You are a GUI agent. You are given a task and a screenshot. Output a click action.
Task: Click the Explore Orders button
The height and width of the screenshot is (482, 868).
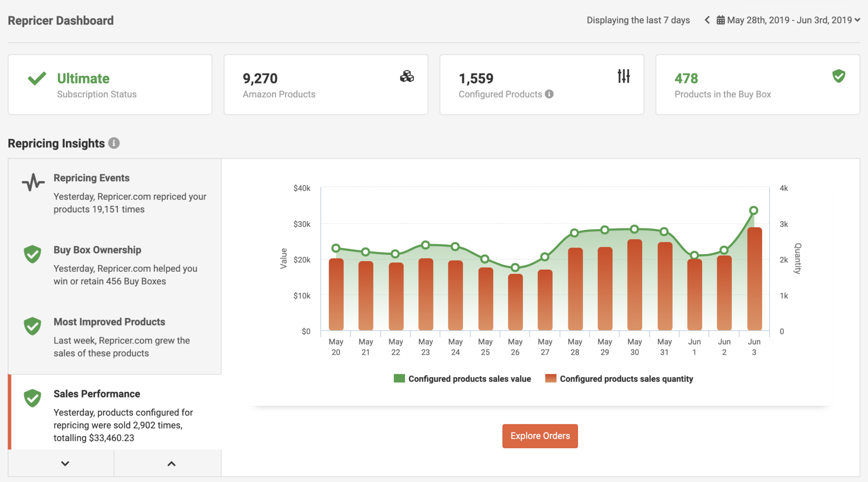click(x=540, y=436)
